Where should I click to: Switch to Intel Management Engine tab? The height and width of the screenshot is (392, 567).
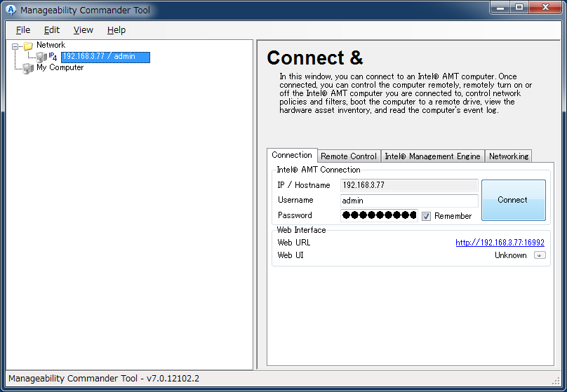(x=432, y=156)
